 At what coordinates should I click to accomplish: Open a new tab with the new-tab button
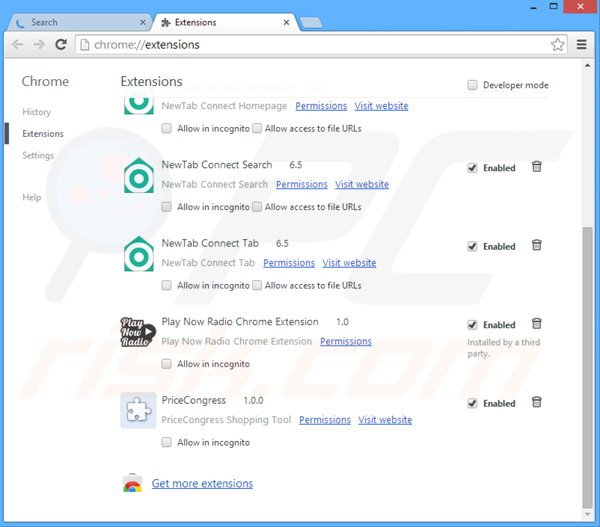311,23
